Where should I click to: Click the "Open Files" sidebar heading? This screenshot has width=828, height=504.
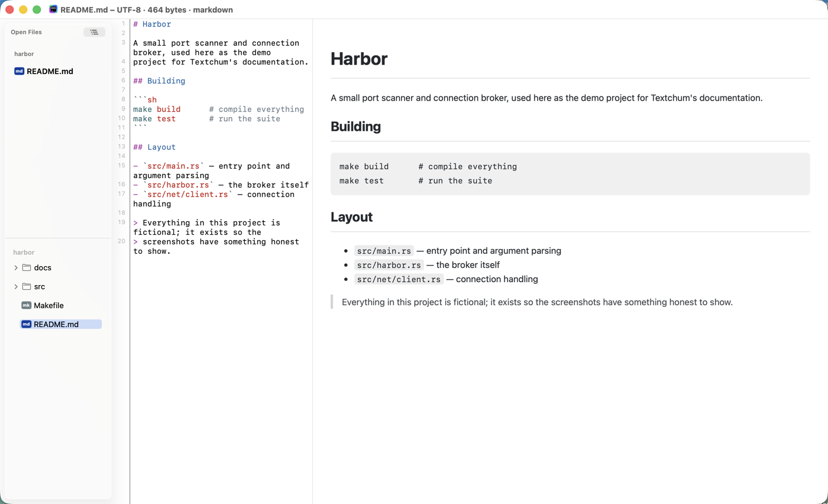27,32
